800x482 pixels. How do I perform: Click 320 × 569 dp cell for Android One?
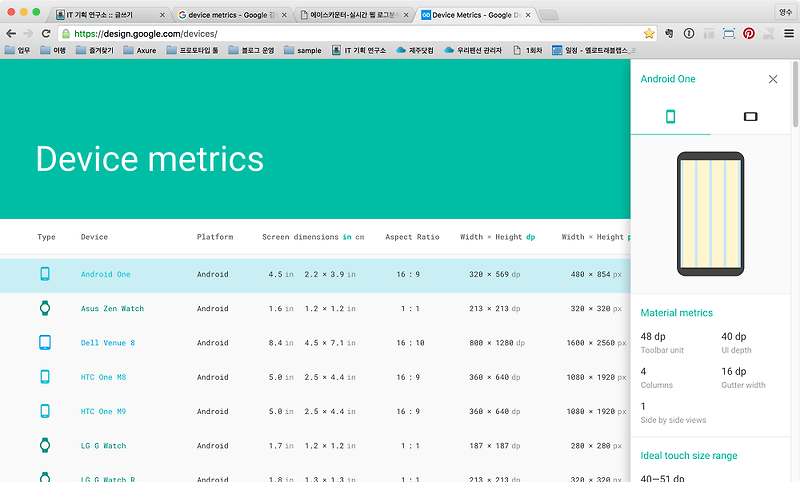494,274
